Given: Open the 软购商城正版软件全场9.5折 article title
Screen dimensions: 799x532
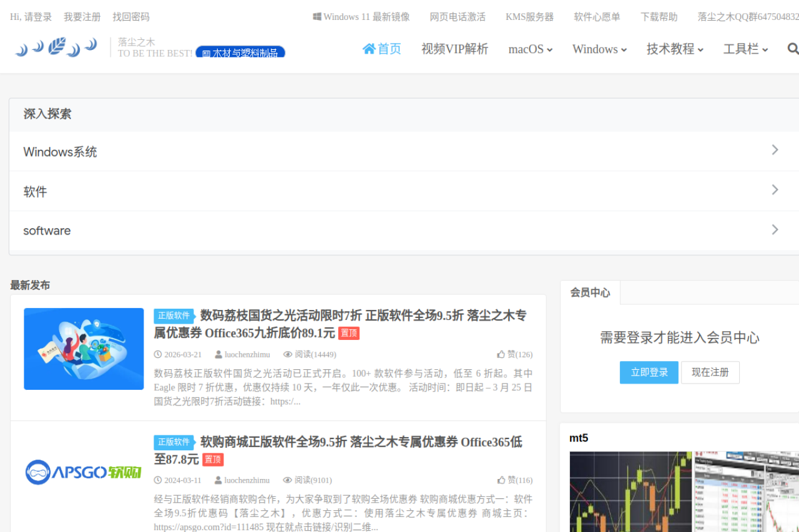Looking at the screenshot, I should [x=338, y=450].
